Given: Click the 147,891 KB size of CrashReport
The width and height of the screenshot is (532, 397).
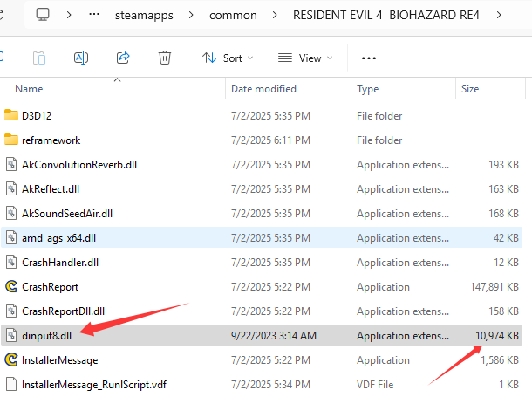Looking at the screenshot, I should (x=494, y=287).
